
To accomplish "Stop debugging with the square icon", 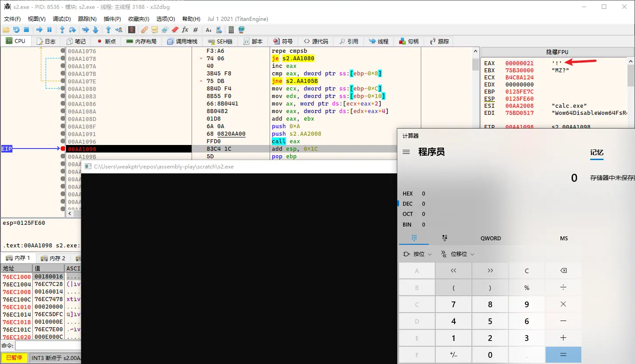I will click(x=26, y=30).
